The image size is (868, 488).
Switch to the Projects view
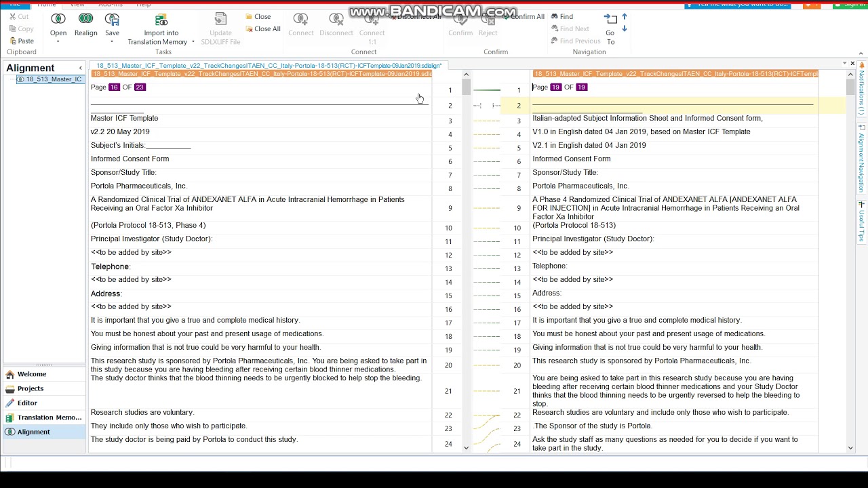coord(45,389)
